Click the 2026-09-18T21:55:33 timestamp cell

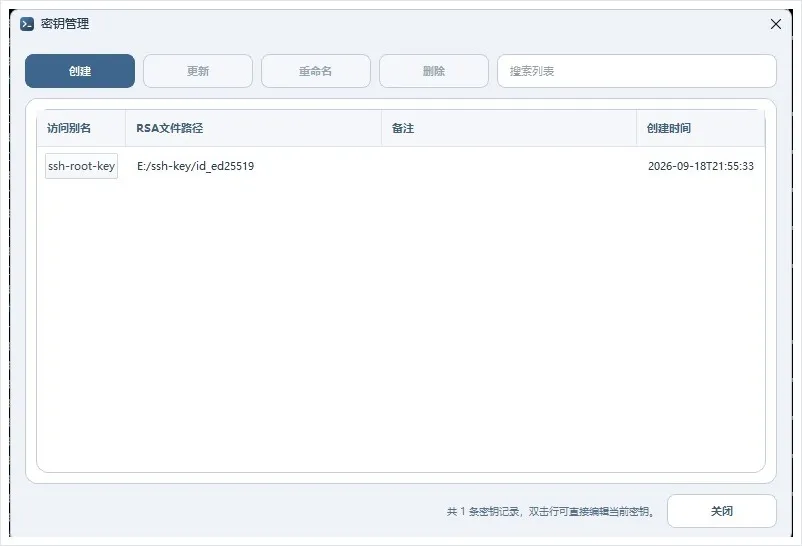(x=701, y=166)
